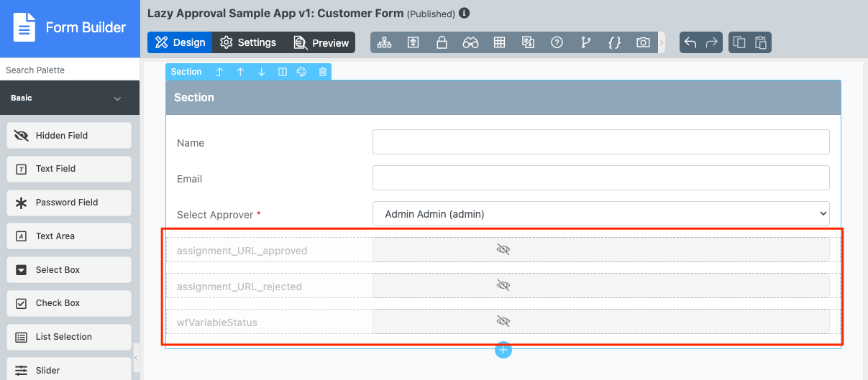Click the blue plus add section button
Screen dimensions: 868x380
(503, 350)
